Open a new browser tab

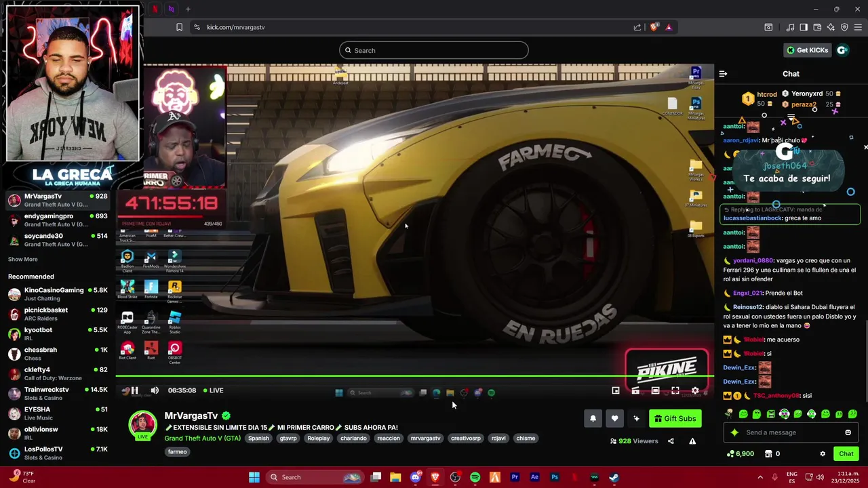click(x=188, y=9)
